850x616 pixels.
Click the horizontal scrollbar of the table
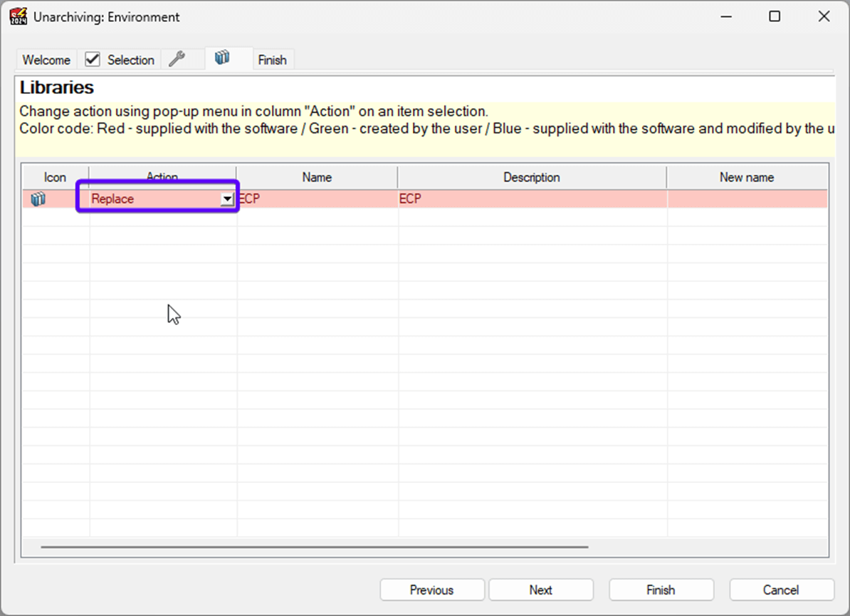(x=315, y=547)
